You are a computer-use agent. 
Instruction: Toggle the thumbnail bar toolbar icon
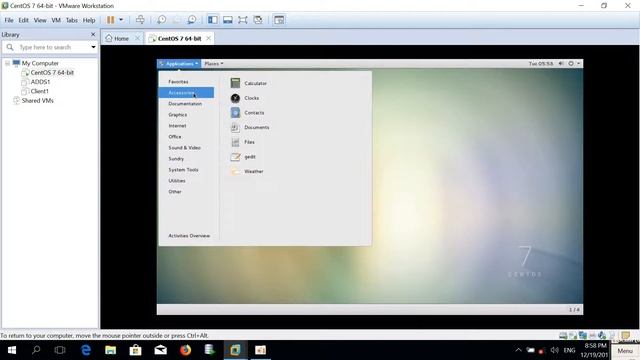[x=228, y=20]
